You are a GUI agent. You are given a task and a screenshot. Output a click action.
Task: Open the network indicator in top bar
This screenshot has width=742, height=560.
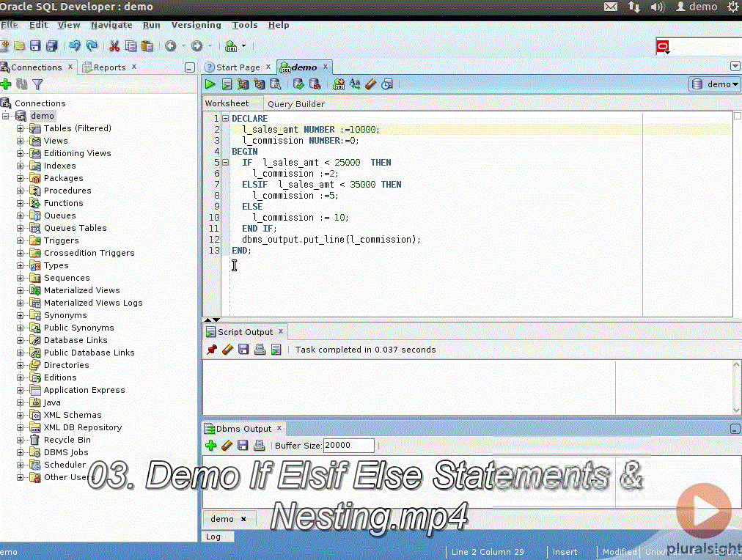pyautogui.click(x=634, y=7)
